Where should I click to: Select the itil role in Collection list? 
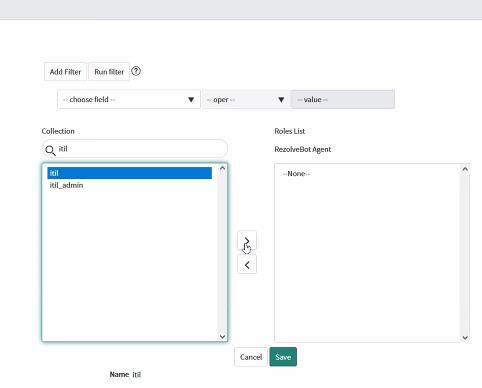pos(129,173)
